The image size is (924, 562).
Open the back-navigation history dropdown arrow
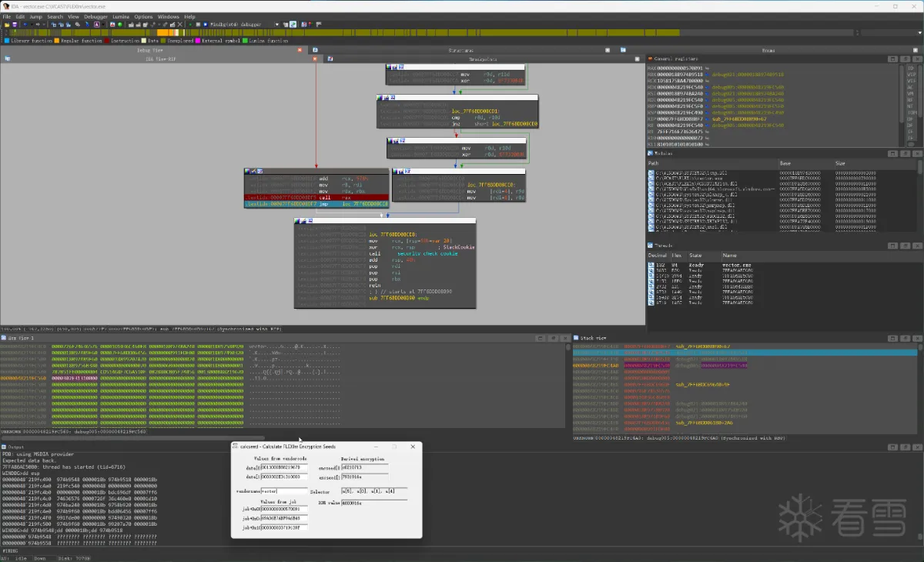(32, 24)
